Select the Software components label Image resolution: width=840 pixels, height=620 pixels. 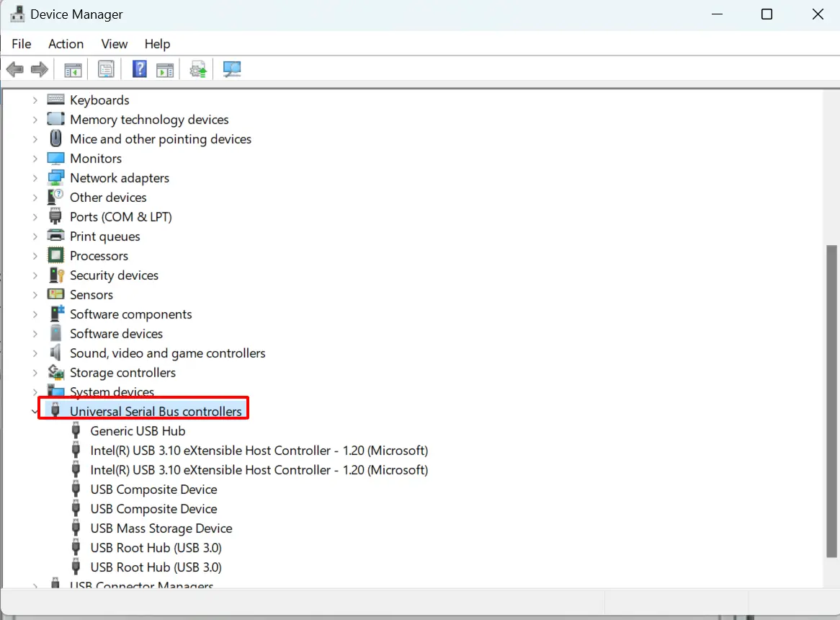click(130, 314)
